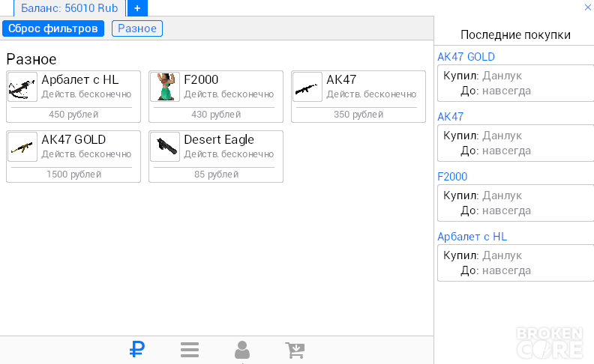Screen dimensions: 594x364
Task: Open AK47 link in recent purchases
Action: (x=451, y=117)
